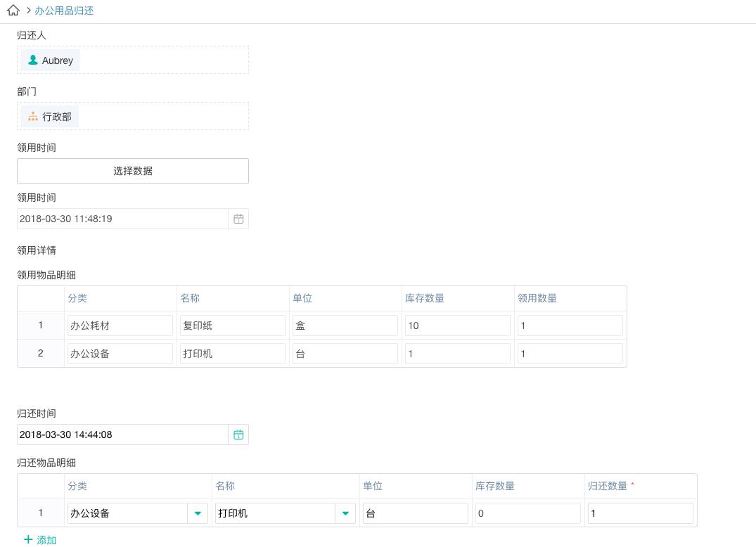Image resolution: width=756 pixels, height=547 pixels.
Task: Open calendar icon for 归还时间 field
Action: tap(238, 435)
